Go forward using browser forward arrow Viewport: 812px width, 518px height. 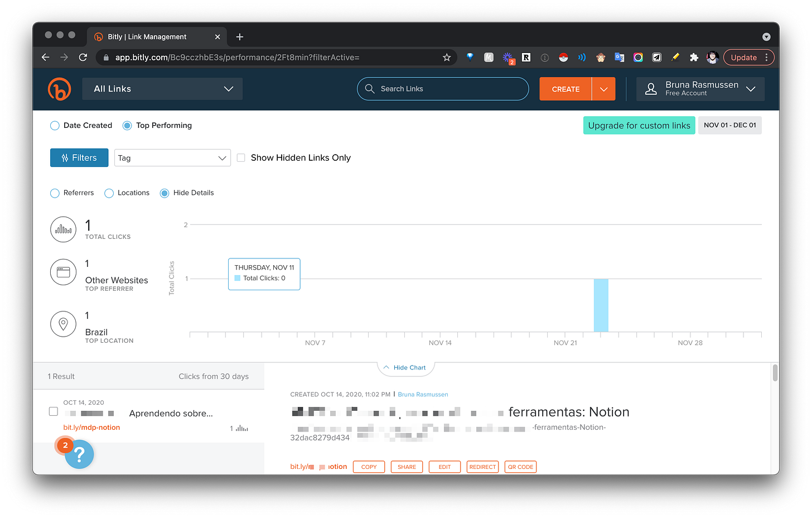click(x=64, y=57)
